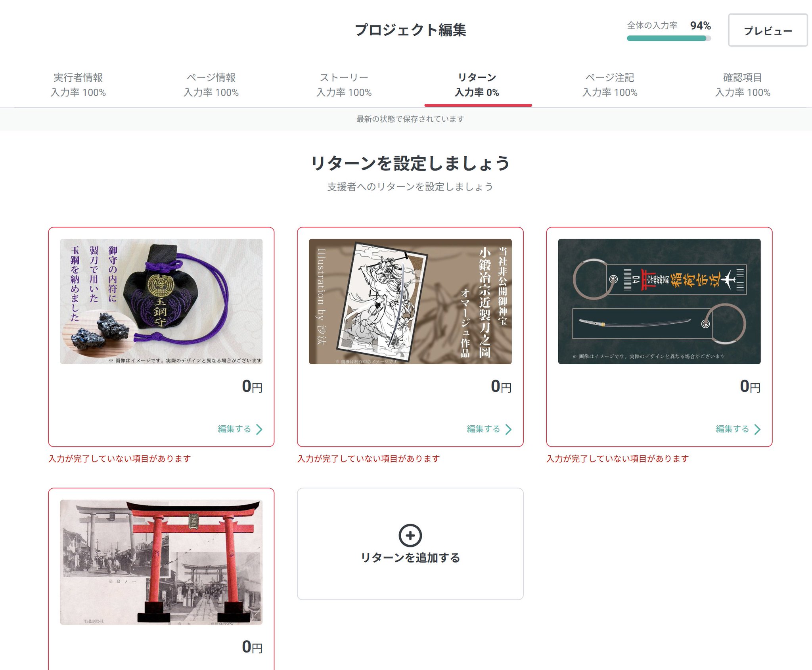Click 編集する link on keychain return
The width and height of the screenshot is (812, 670).
click(732, 429)
